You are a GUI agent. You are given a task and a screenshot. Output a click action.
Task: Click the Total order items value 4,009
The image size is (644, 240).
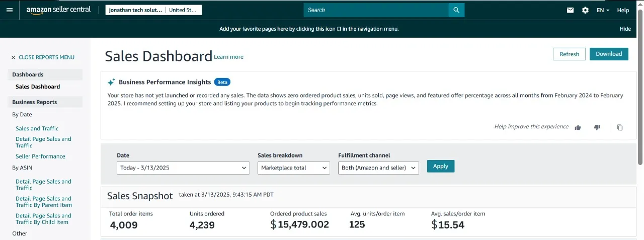(123, 225)
